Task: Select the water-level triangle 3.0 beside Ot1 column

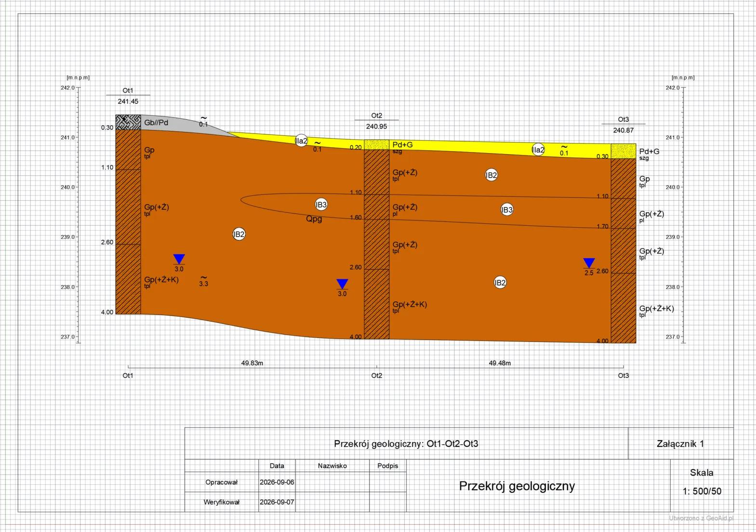Action: click(179, 259)
